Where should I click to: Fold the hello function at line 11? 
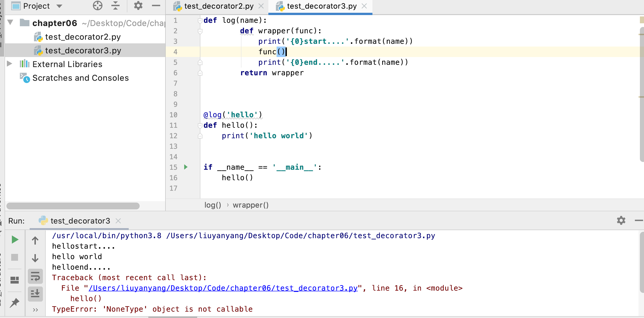200,125
